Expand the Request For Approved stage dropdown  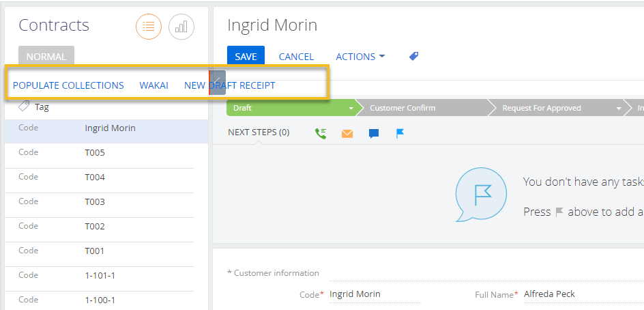click(619, 108)
